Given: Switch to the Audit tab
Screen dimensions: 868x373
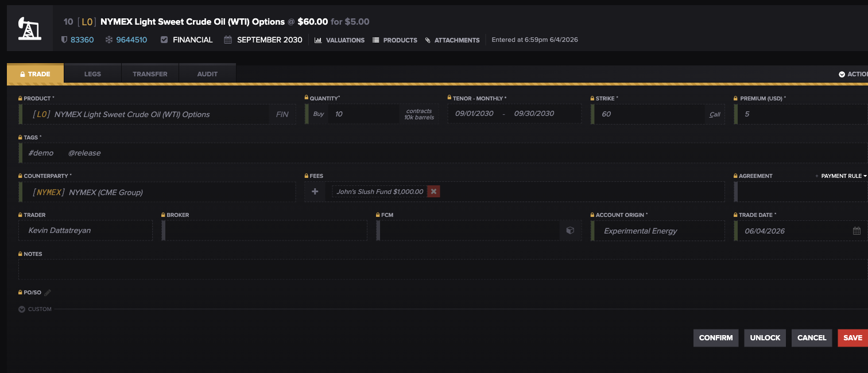Looking at the screenshot, I should click(x=207, y=73).
